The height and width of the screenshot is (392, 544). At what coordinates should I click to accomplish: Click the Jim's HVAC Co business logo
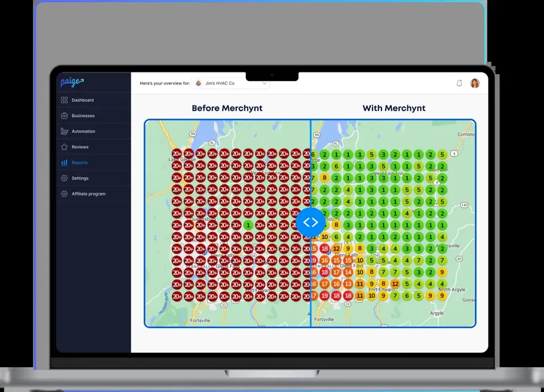click(x=198, y=83)
